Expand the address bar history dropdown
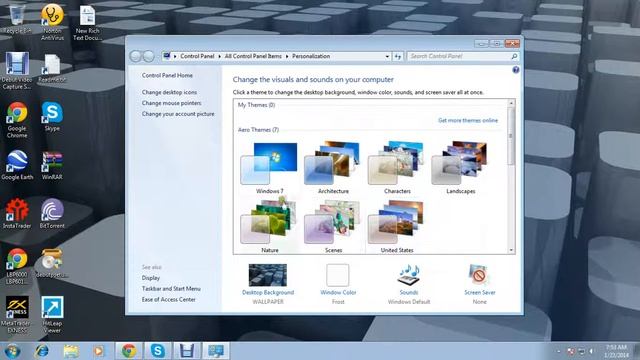The height and width of the screenshot is (360, 640). click(387, 56)
